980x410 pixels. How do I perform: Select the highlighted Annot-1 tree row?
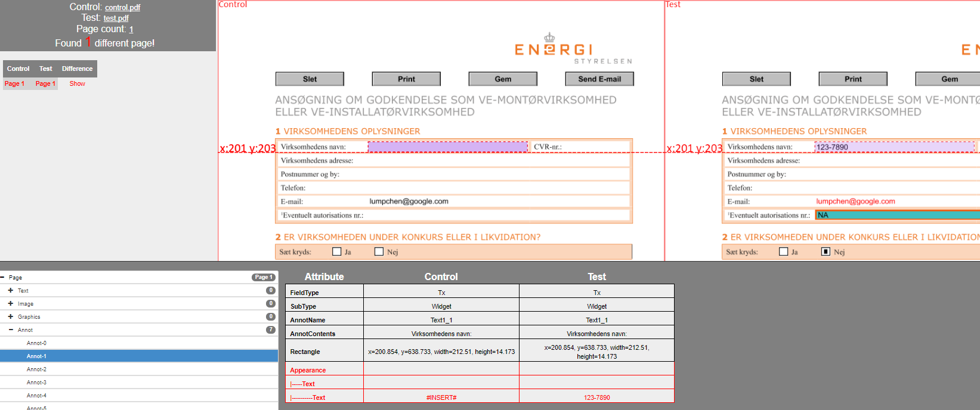(139, 356)
